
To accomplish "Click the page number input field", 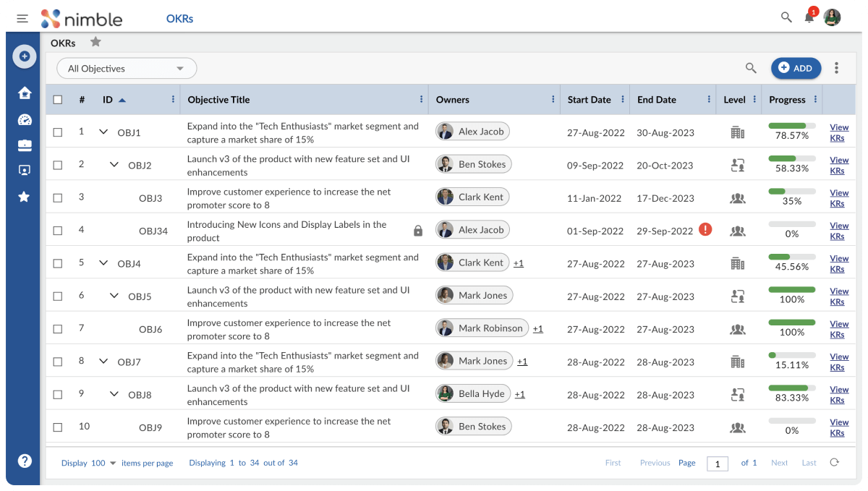I will (717, 463).
